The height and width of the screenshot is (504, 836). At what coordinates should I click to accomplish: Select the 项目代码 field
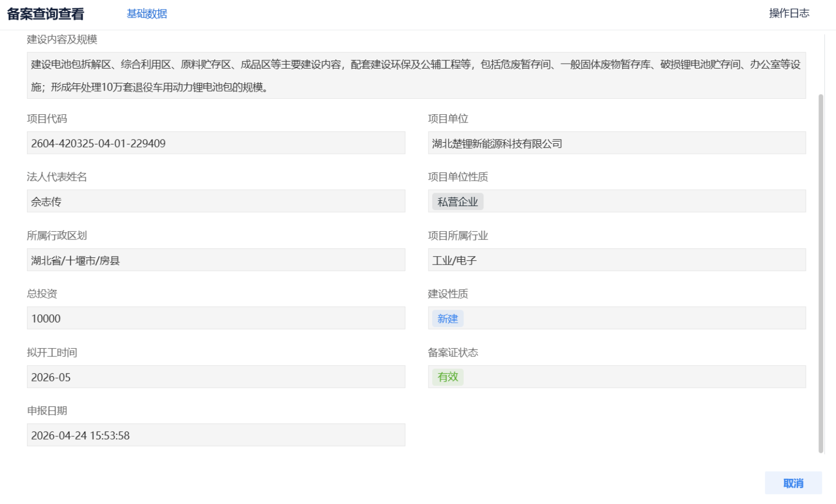click(216, 143)
